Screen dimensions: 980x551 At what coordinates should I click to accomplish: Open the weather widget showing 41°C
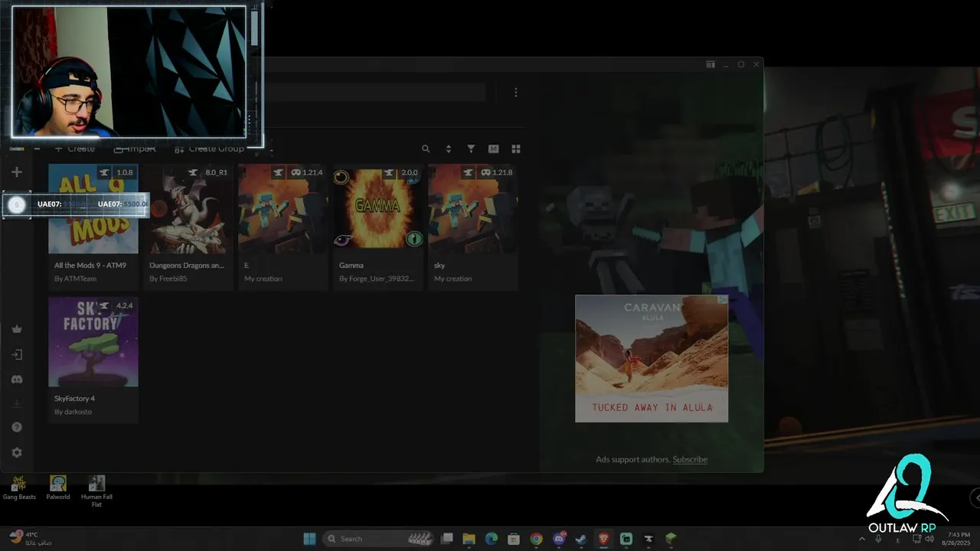click(x=31, y=538)
